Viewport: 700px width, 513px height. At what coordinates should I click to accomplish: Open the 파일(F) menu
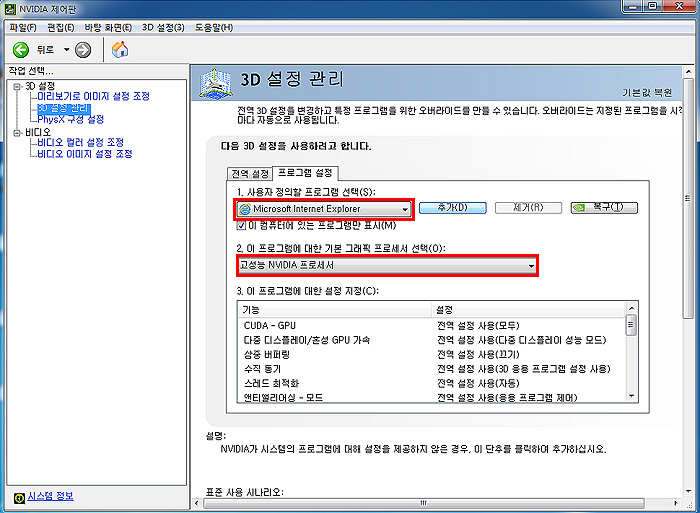pos(23,28)
